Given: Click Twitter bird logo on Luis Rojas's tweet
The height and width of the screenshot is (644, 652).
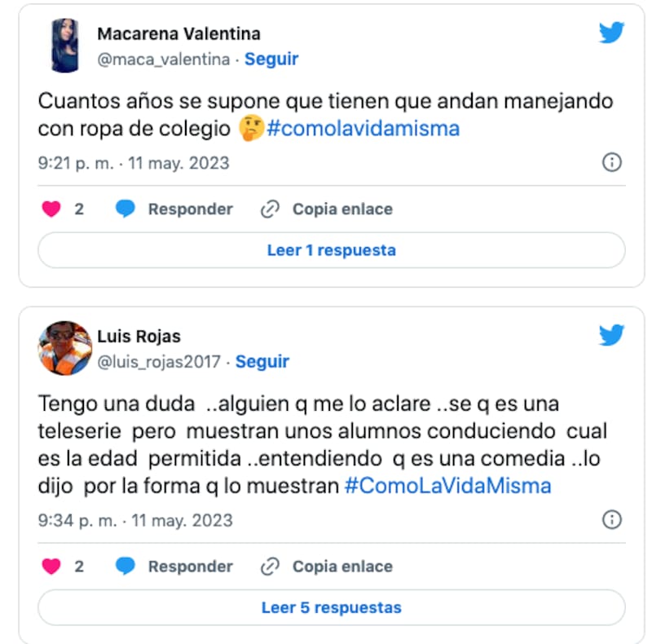Looking at the screenshot, I should [x=611, y=335].
